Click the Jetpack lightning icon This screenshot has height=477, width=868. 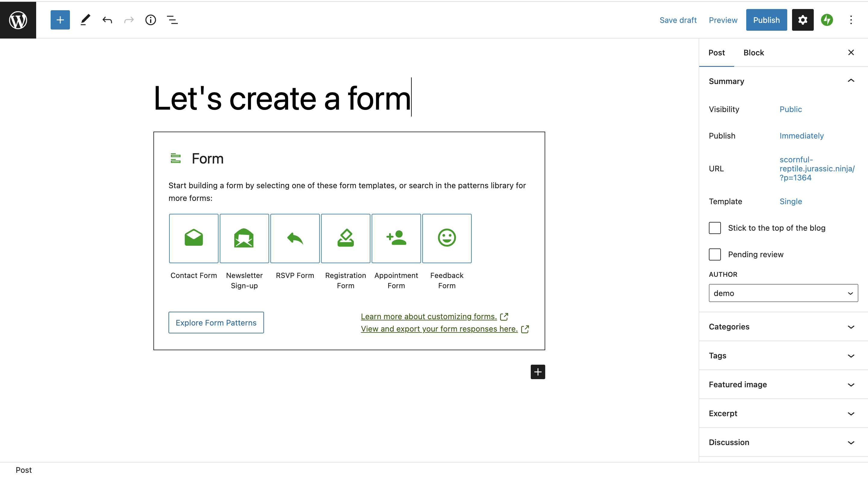tap(826, 20)
